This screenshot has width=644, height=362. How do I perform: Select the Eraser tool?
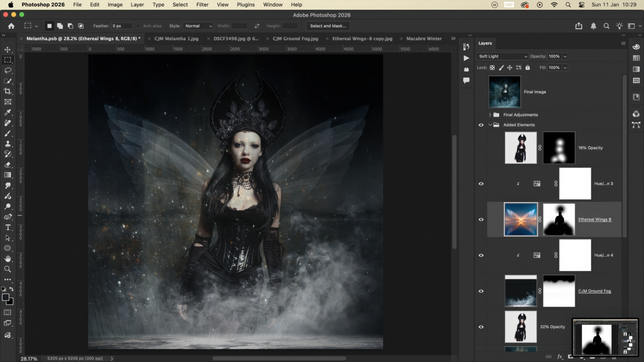coord(8,165)
